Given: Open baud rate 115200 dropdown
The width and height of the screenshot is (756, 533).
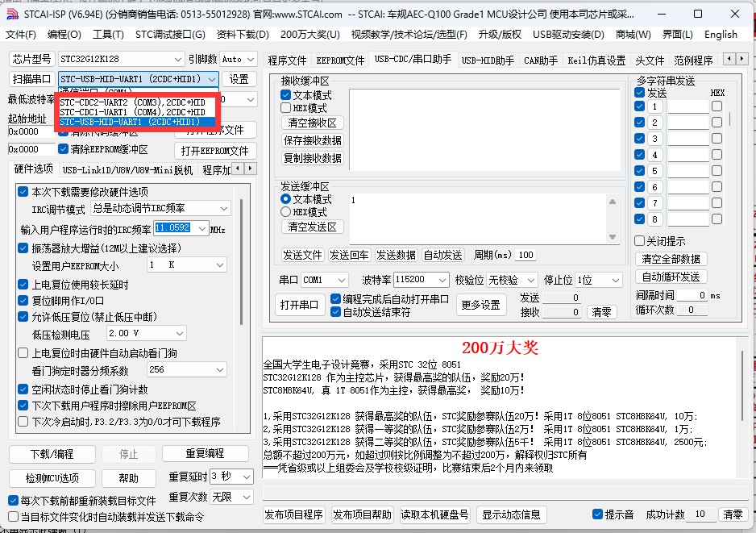Looking at the screenshot, I should 442,280.
